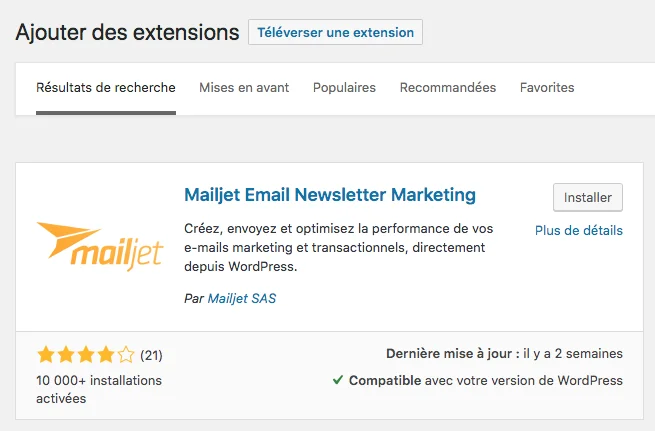Screen dimensions: 655x431
Task: Click the (21) ratings count
Action: (x=152, y=355)
